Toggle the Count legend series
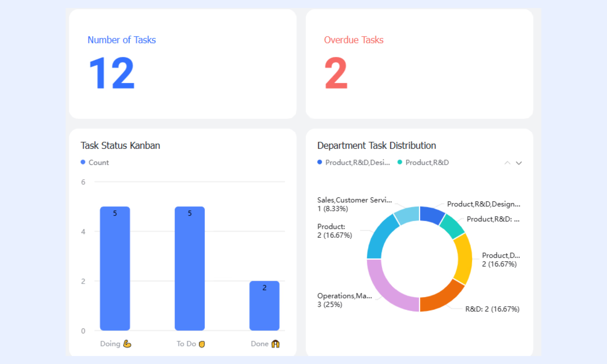Image resolution: width=607 pixels, height=364 pixels. [x=95, y=162]
